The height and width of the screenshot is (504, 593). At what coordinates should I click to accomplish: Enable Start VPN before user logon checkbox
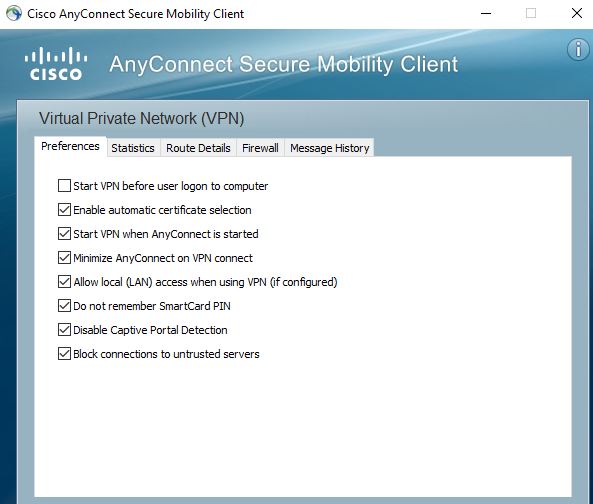coord(64,186)
